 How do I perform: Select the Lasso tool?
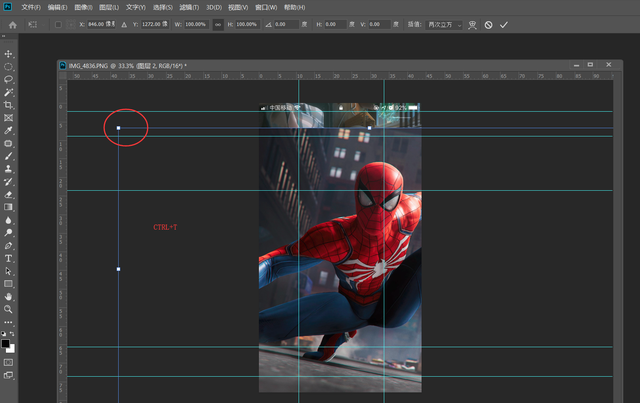pos(9,79)
